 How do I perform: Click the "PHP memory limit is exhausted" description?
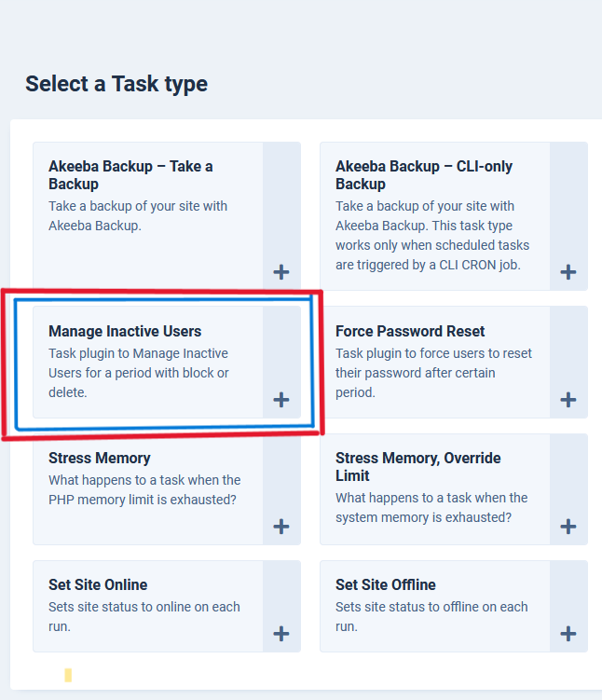[x=142, y=500]
